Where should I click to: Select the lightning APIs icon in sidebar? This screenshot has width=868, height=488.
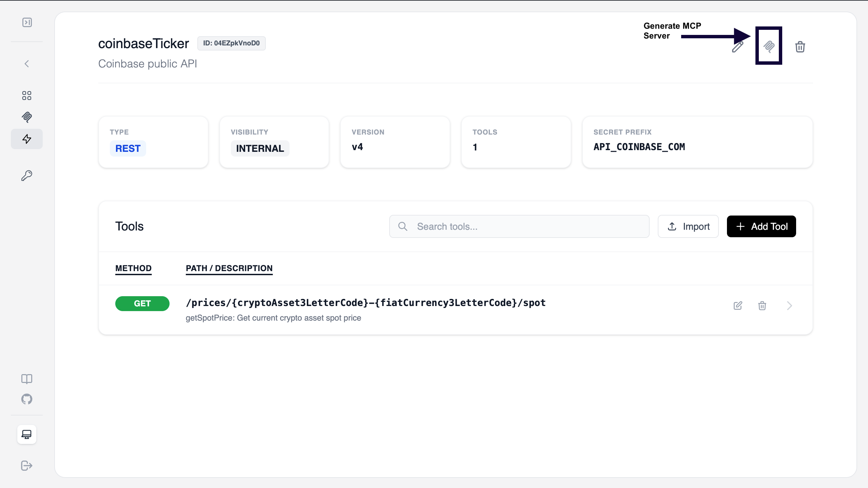pos(27,139)
